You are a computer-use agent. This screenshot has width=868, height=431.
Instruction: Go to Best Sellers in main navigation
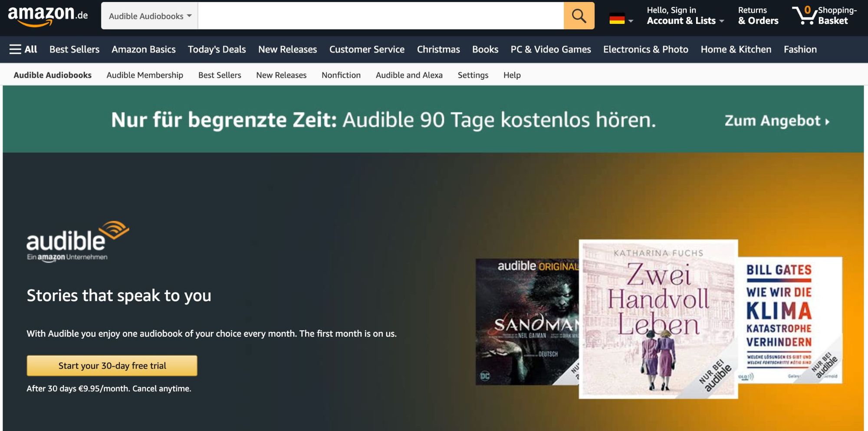[74, 50]
